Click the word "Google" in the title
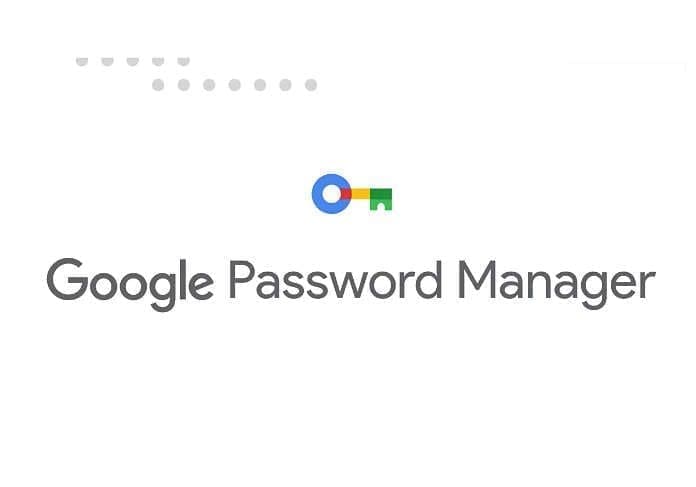 click(x=130, y=283)
